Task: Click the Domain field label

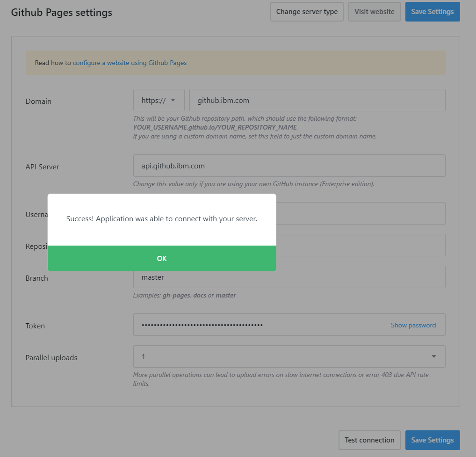Action: tap(38, 101)
